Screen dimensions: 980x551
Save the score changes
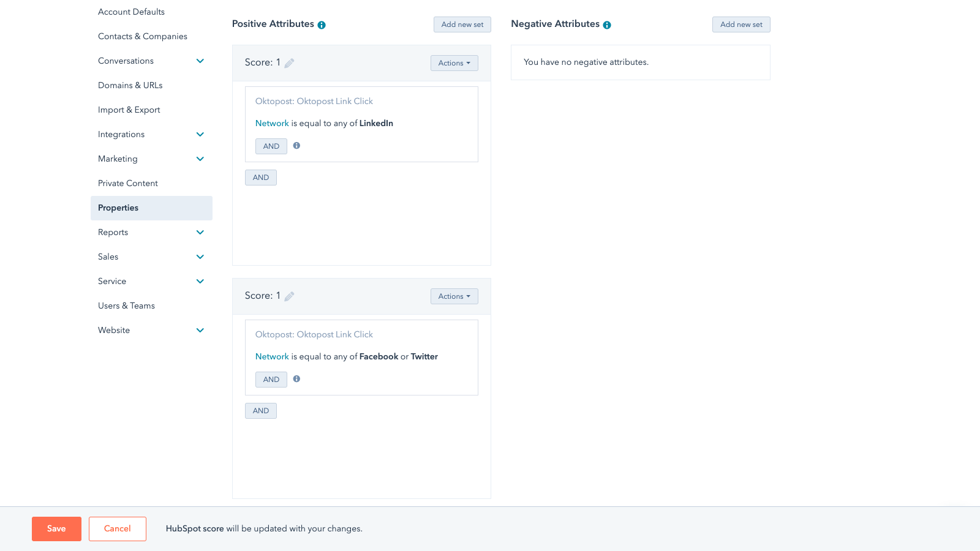pos(56,529)
